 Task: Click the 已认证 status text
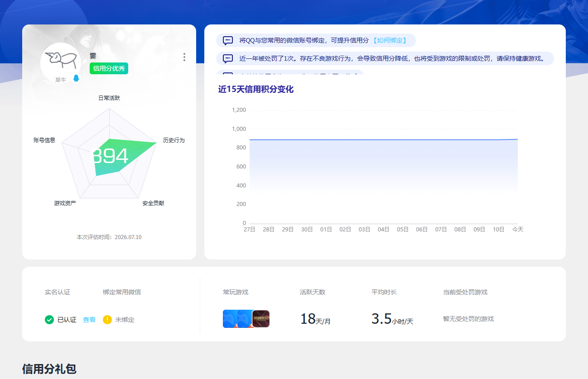(67, 320)
